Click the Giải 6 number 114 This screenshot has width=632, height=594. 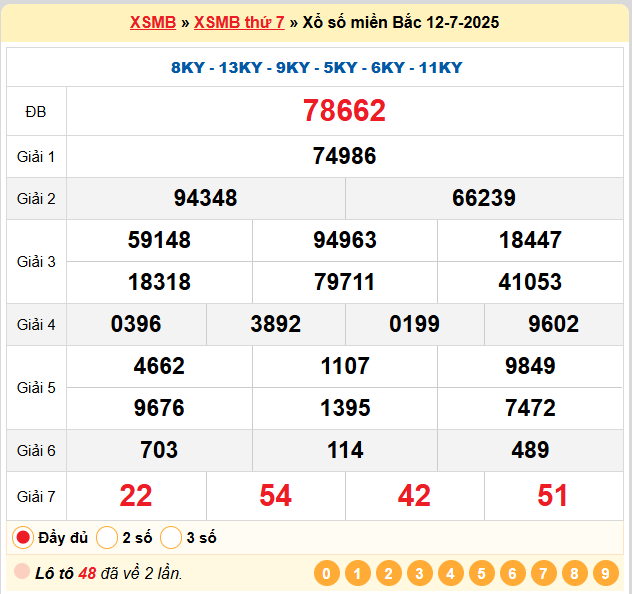click(x=345, y=450)
